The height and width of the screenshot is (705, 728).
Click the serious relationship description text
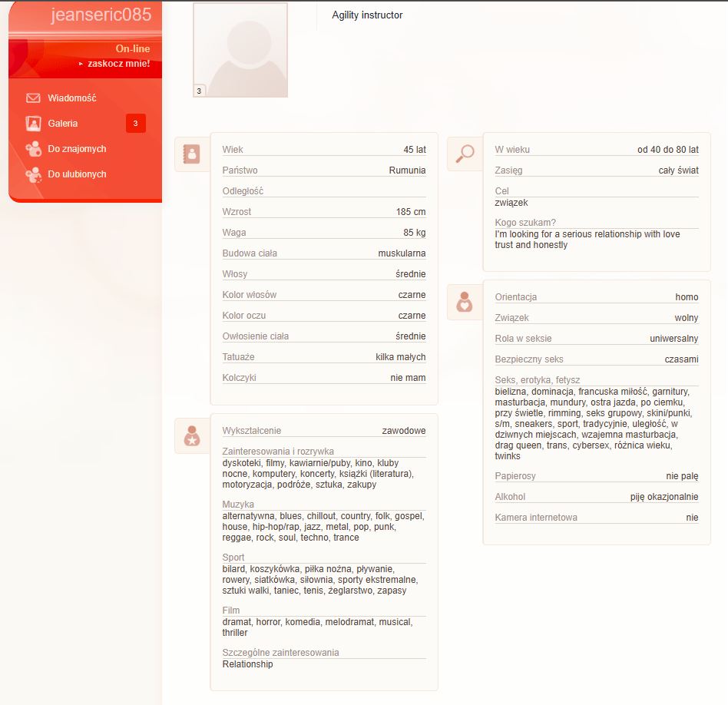pos(587,240)
